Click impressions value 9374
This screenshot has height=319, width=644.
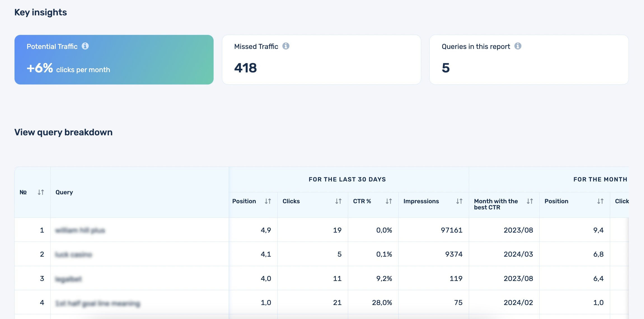tap(454, 254)
